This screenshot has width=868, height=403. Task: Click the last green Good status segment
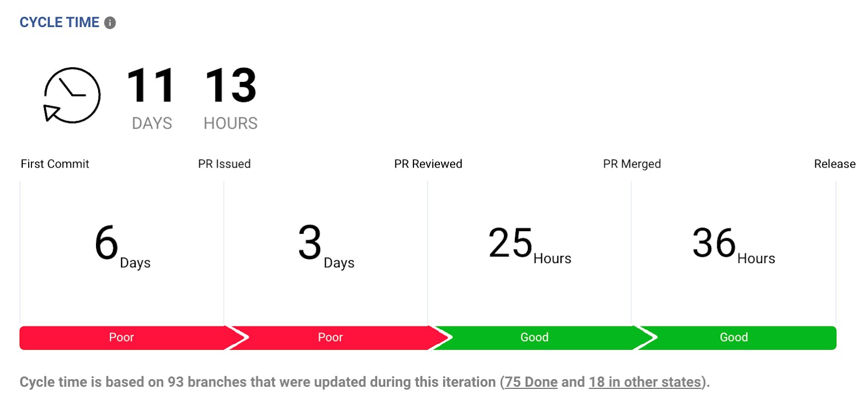(733, 337)
